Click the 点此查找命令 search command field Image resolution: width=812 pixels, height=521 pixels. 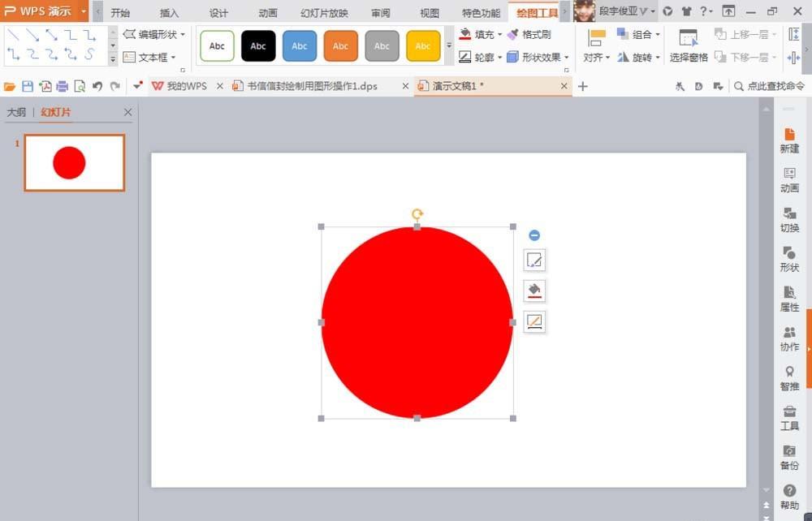point(767,85)
